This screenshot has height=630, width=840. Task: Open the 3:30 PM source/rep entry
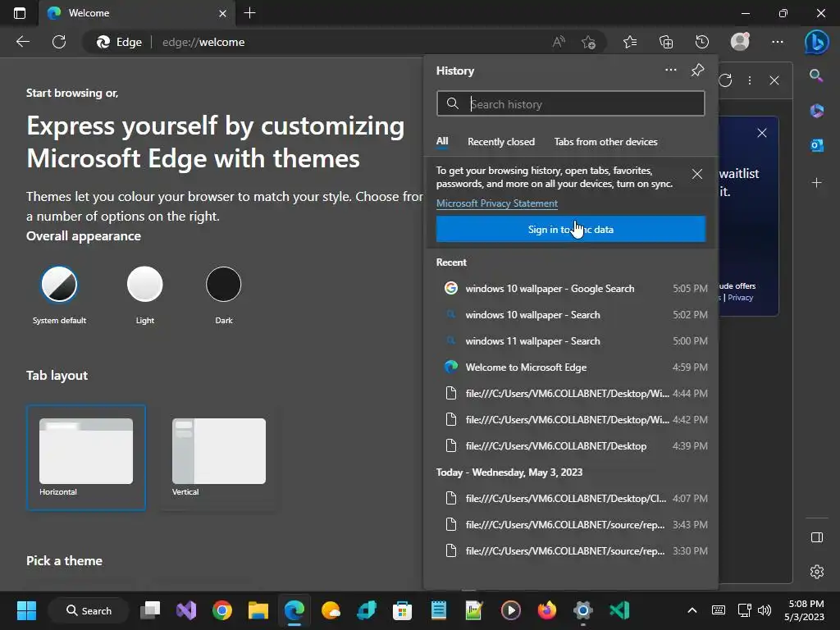pos(571,551)
